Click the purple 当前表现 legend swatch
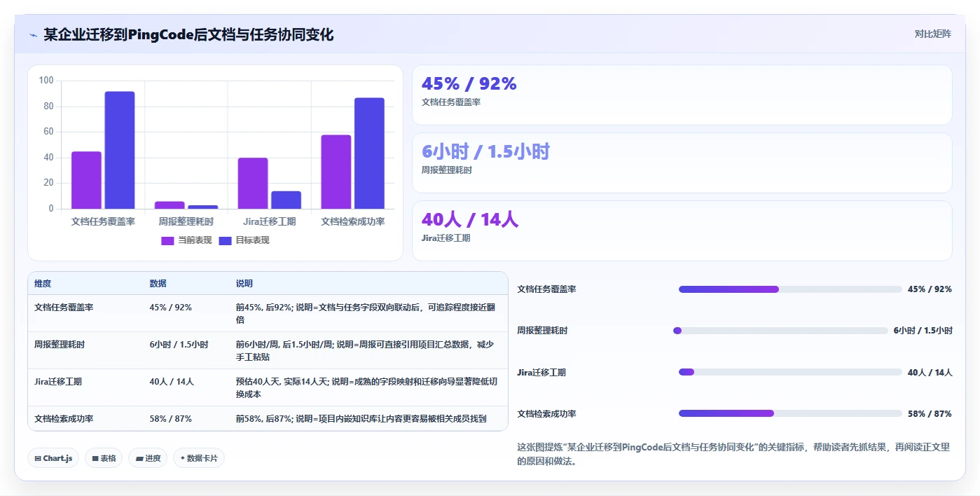The height and width of the screenshot is (496, 980). click(167, 240)
